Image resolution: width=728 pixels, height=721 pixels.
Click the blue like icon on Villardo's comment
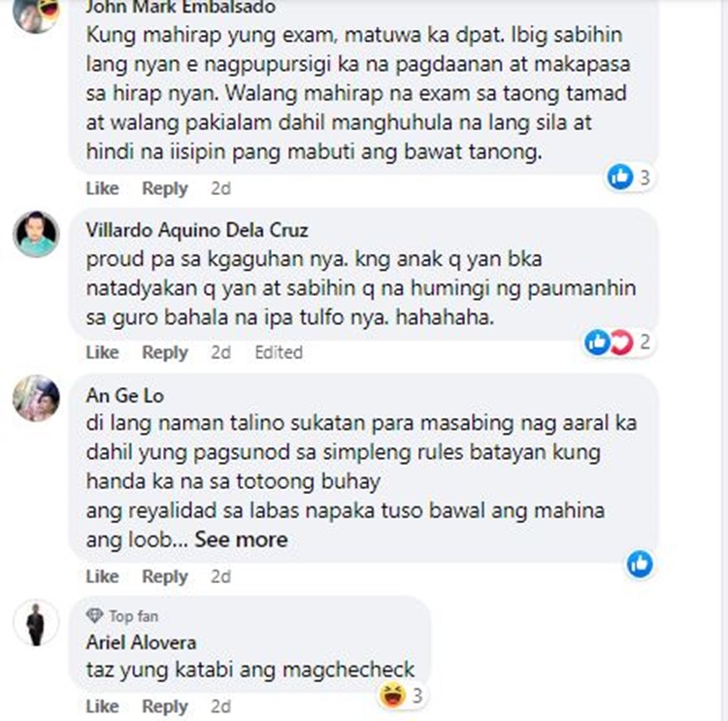point(597,343)
